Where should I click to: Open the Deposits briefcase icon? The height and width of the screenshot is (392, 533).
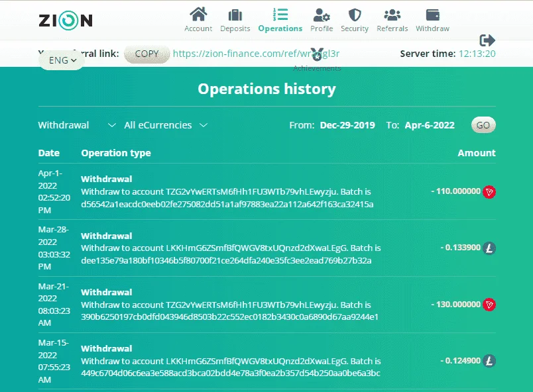(235, 15)
